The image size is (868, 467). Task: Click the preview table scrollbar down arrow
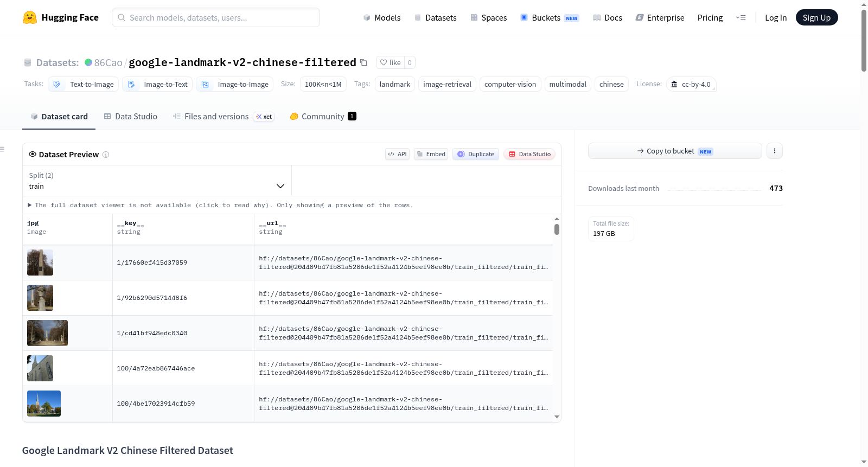pyautogui.click(x=557, y=417)
